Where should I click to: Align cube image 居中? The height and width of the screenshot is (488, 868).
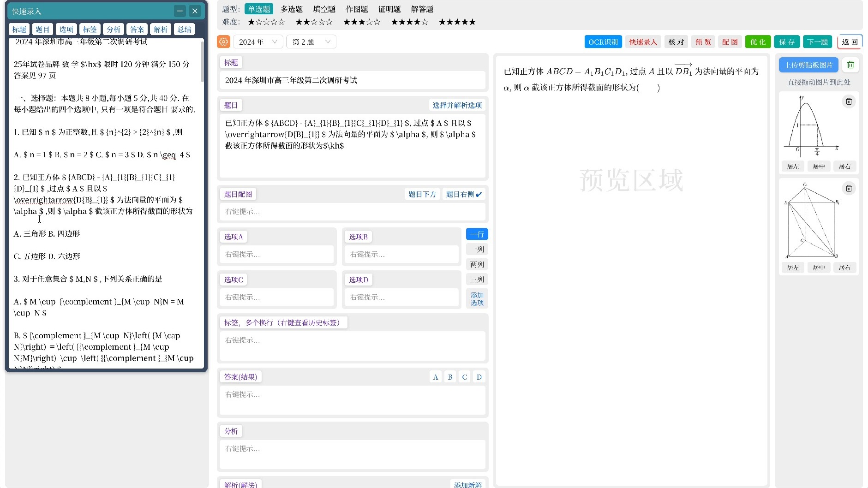point(819,268)
